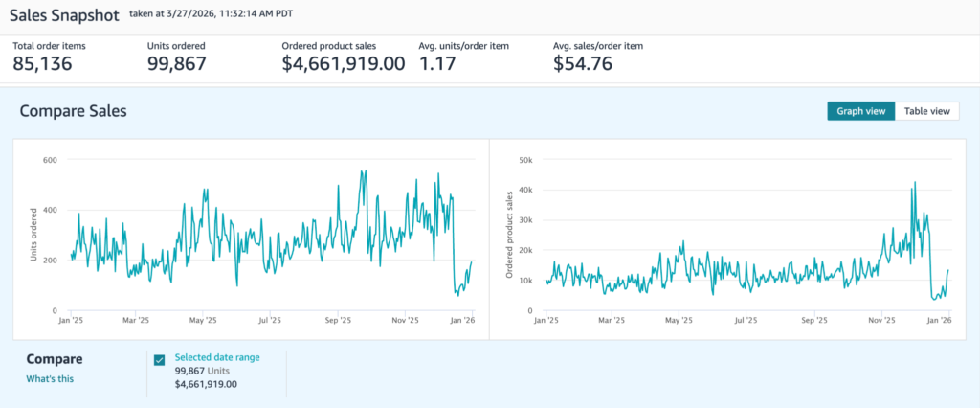The height and width of the screenshot is (408, 980).
Task: Click the Avg. sales/order item value $54.76
Action: click(584, 64)
